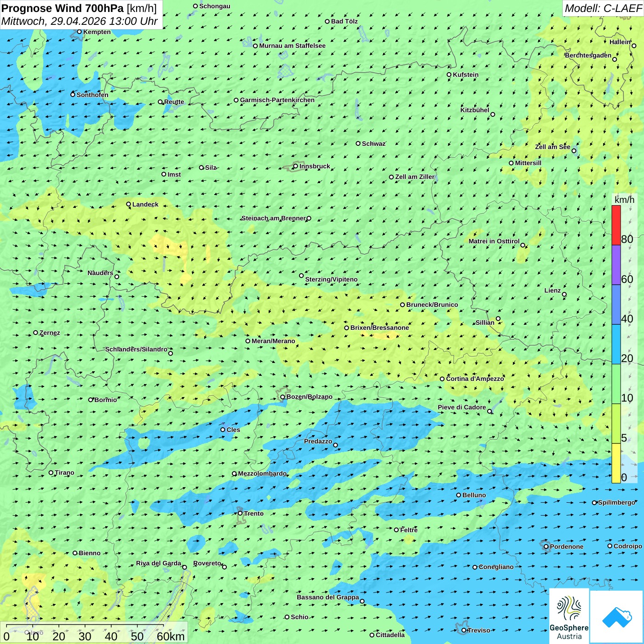The height and width of the screenshot is (644, 644).
Task: Click the 'Sonthofen' label
Action: pos(92,95)
